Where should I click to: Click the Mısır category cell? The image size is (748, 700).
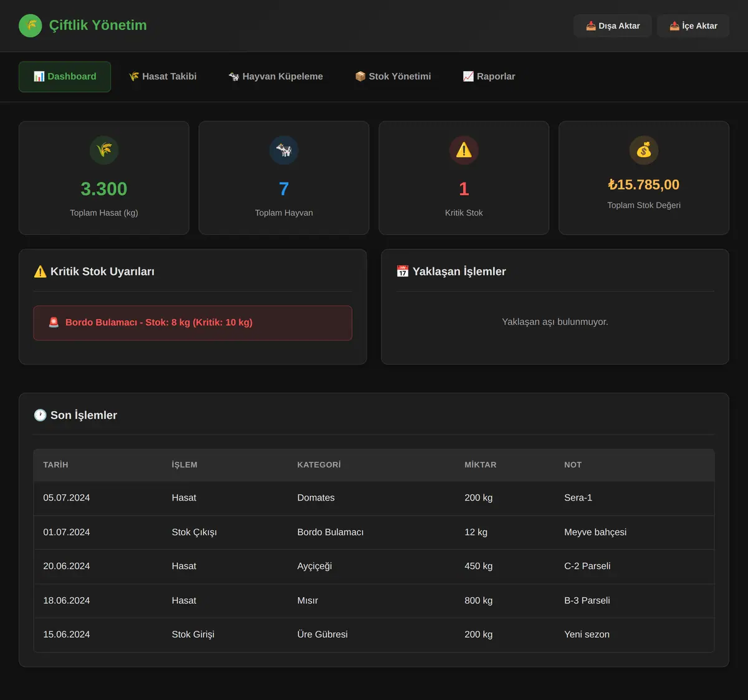pyautogui.click(x=308, y=600)
